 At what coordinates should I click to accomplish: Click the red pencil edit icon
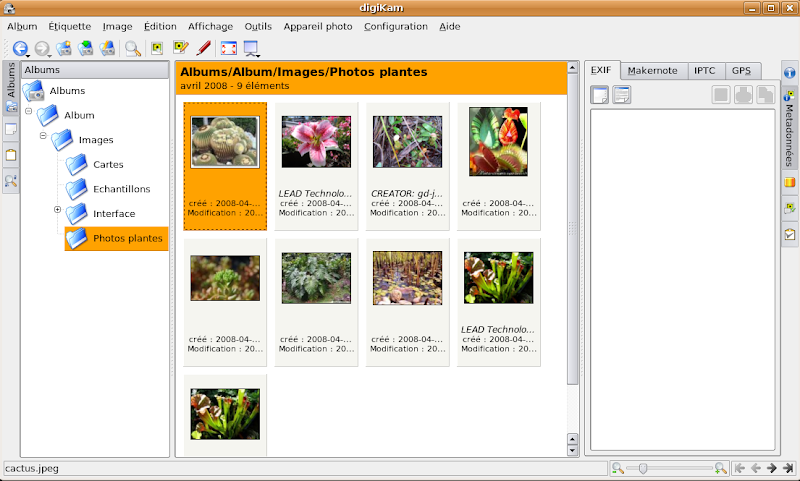(203, 48)
